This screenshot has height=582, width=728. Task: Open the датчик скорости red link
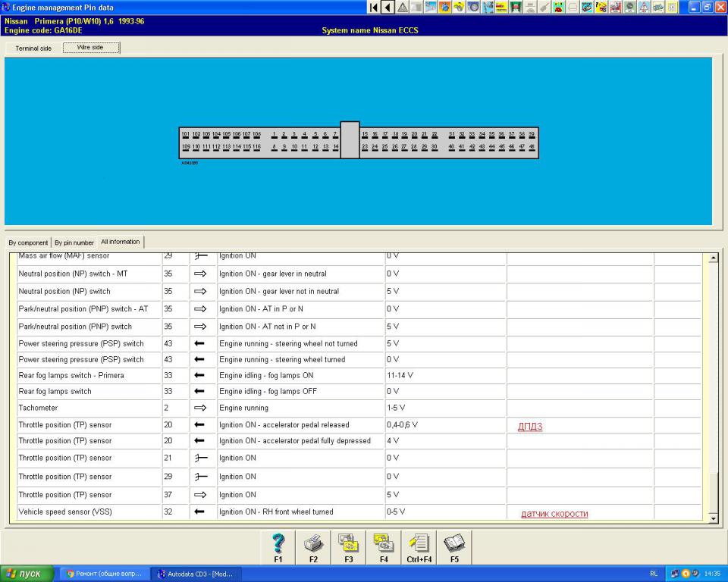tap(554, 513)
